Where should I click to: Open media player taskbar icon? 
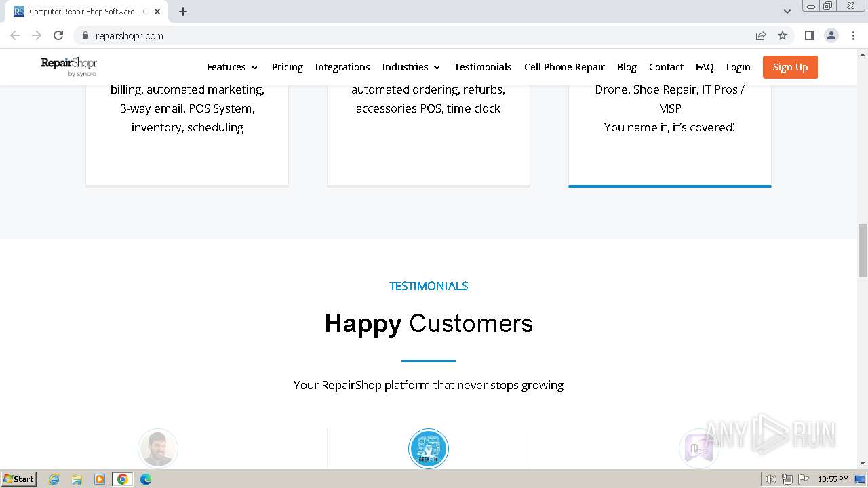[100, 479]
